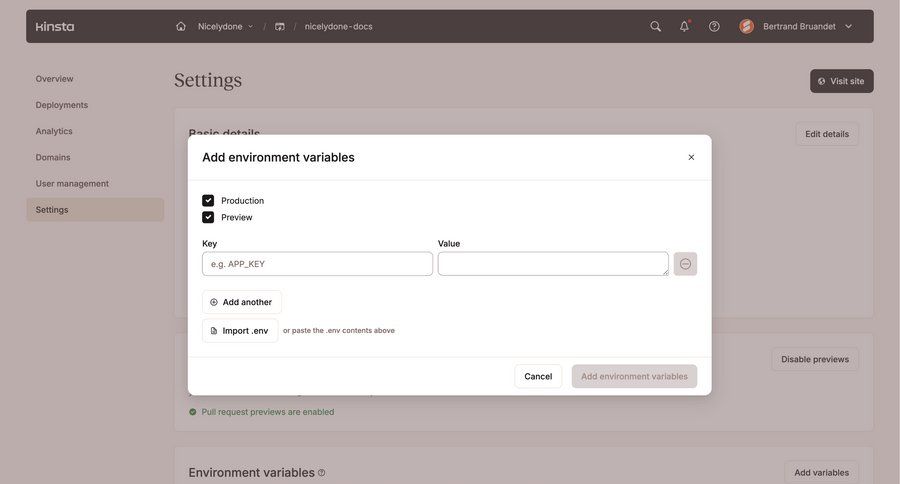Screen dimensions: 900x484
Task: Click the Bertrand Bruandet user name
Action: (799, 26)
